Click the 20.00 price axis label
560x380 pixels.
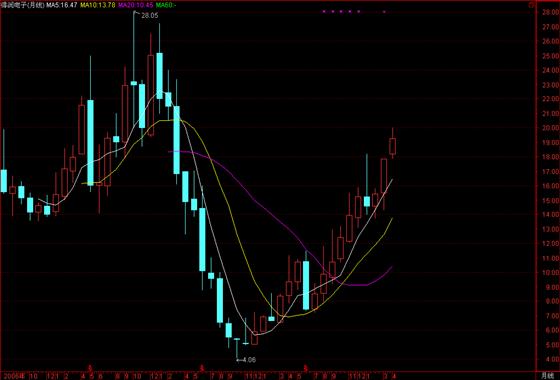pos(550,128)
